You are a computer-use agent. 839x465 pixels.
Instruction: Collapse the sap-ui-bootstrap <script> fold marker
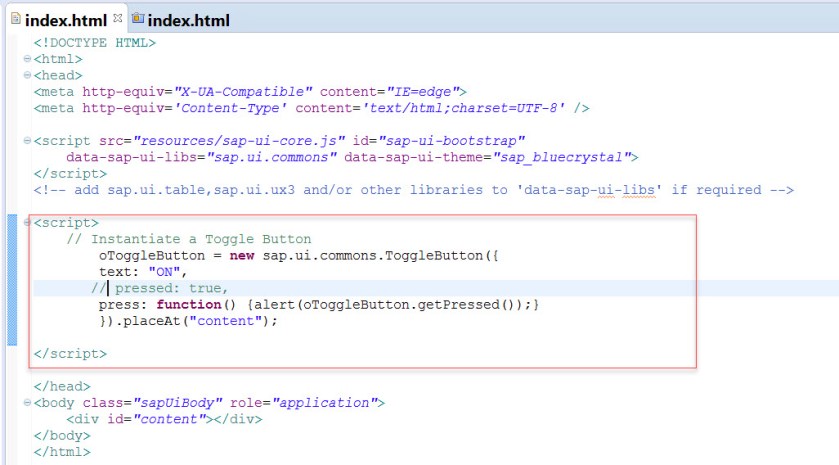click(27, 141)
